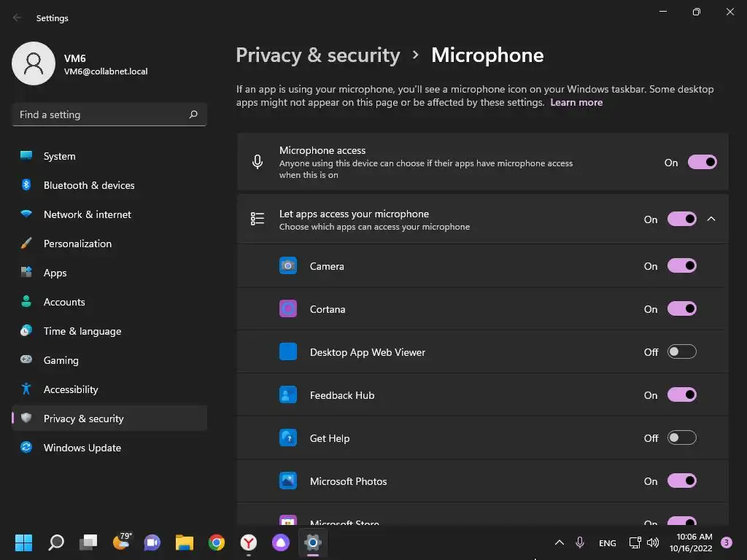
Task: Turn off the Microphone access toggle
Action: pos(702,163)
